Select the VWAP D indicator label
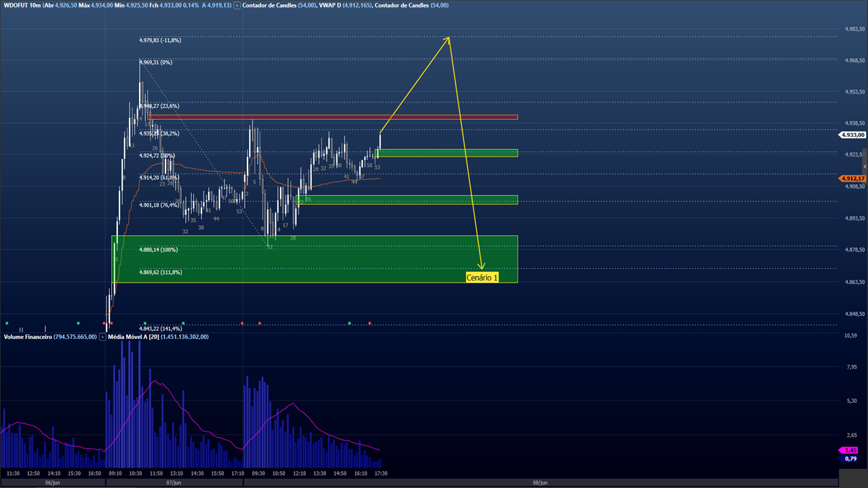Viewport: 868px width, 488px height. (332, 5)
